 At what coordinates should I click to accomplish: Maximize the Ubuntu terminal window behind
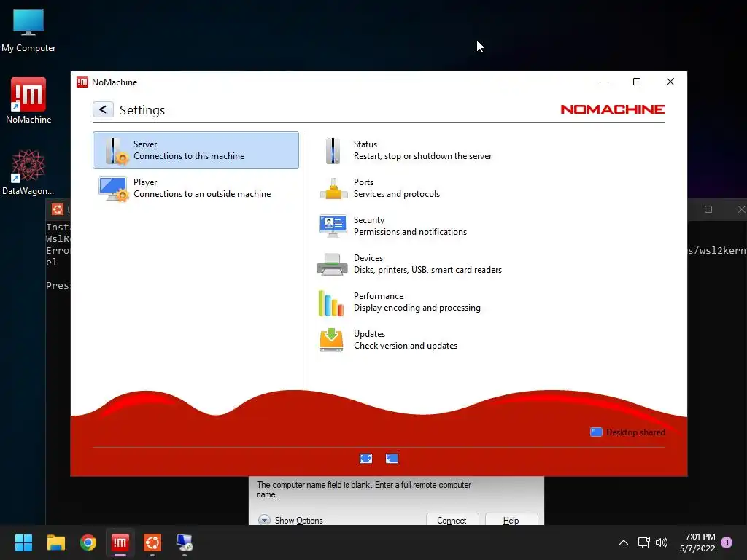pos(708,209)
